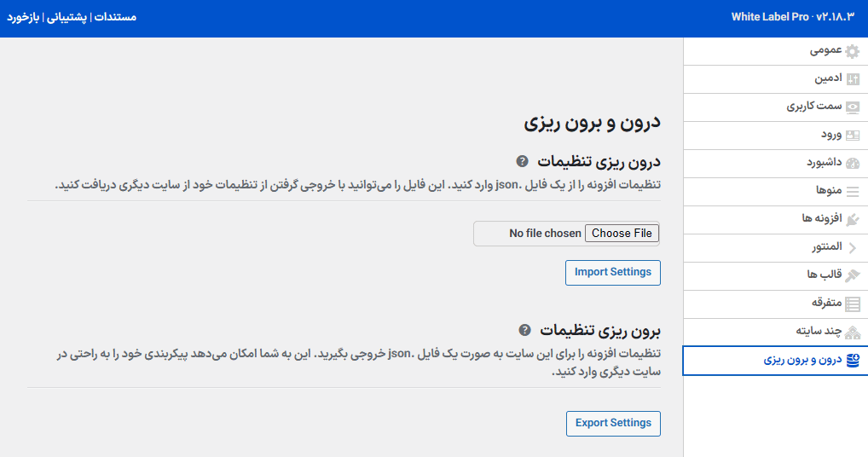Viewport: 868px width, 457px height.
Task: Click the multisite icon beside چند سایته
Action: click(x=852, y=333)
